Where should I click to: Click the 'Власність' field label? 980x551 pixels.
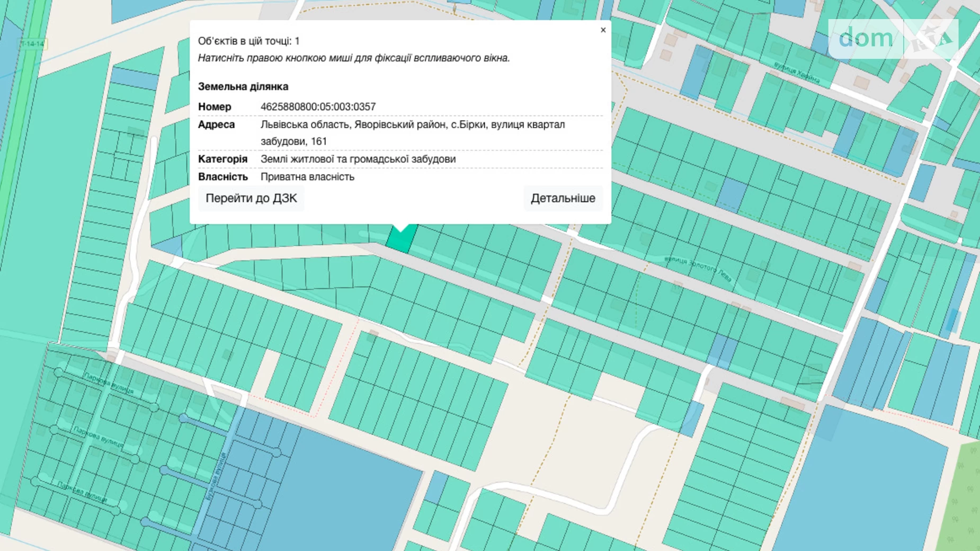coord(222,177)
